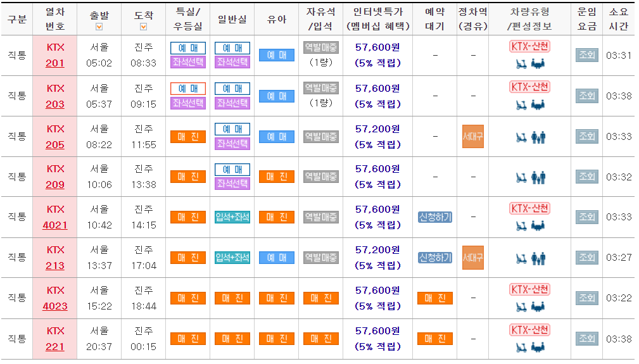Check fare 조회 for KTX 203

(x=587, y=96)
